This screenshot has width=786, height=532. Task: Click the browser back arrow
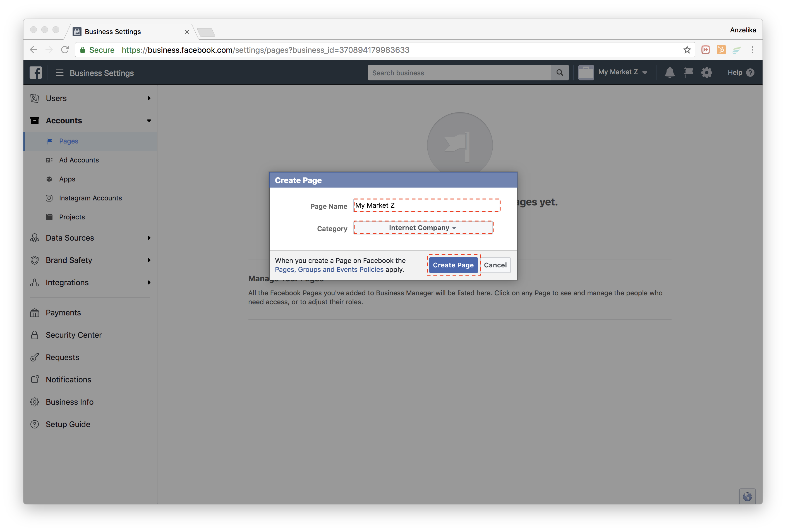click(33, 50)
